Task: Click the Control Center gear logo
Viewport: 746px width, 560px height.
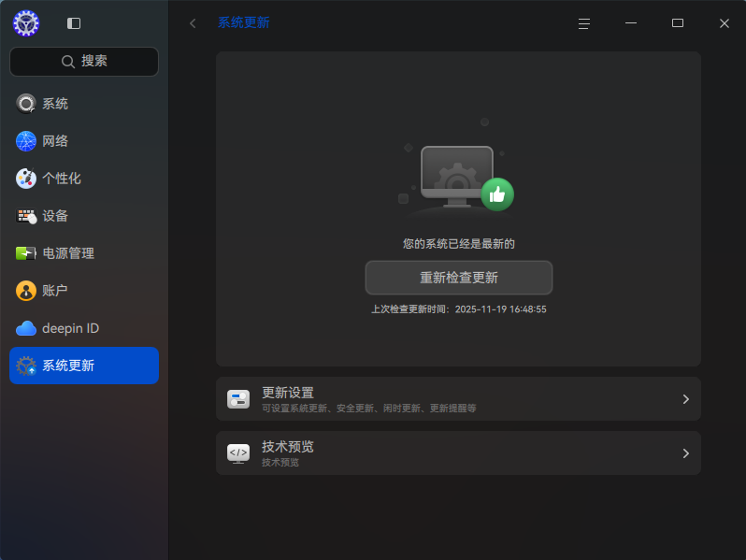Action: pos(26,23)
